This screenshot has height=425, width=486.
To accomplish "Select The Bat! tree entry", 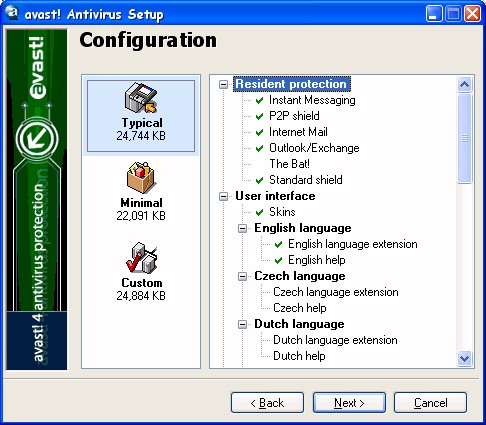I will [289, 164].
